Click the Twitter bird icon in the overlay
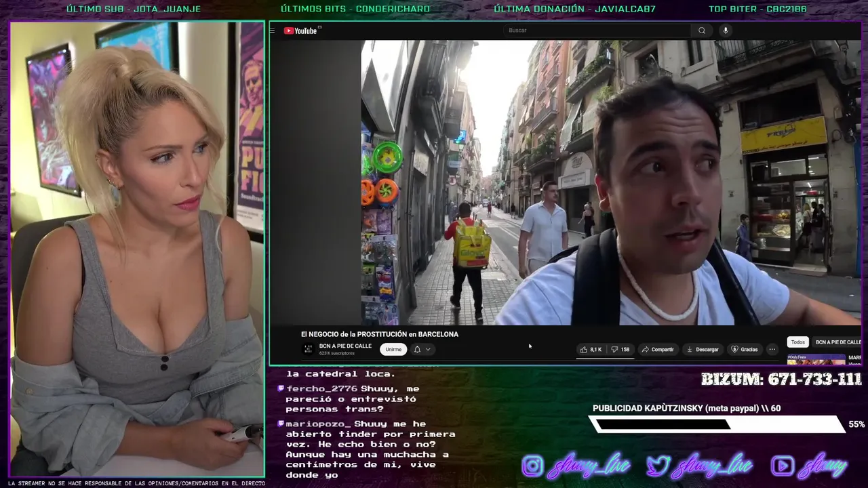 657,466
